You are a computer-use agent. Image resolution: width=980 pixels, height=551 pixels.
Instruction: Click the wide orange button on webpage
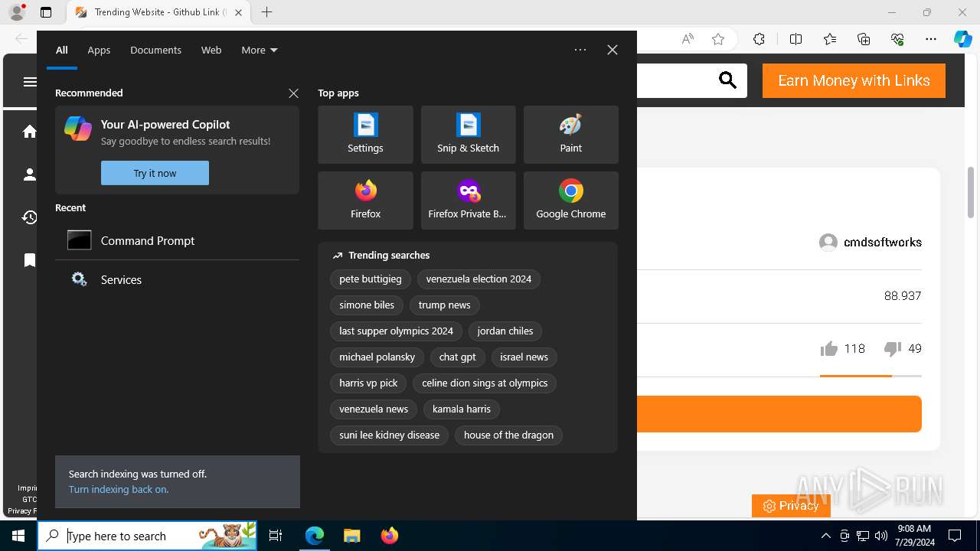click(x=779, y=414)
